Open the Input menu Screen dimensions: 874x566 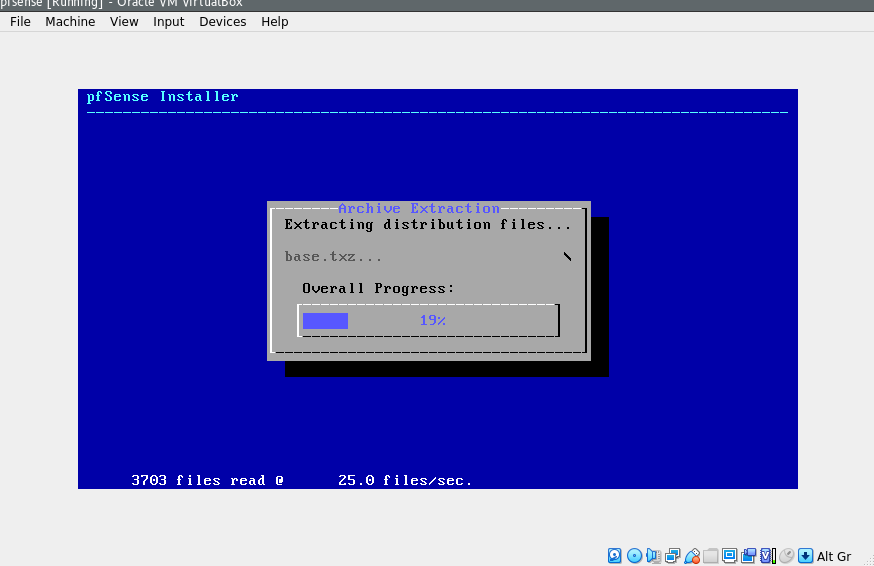pos(168,21)
